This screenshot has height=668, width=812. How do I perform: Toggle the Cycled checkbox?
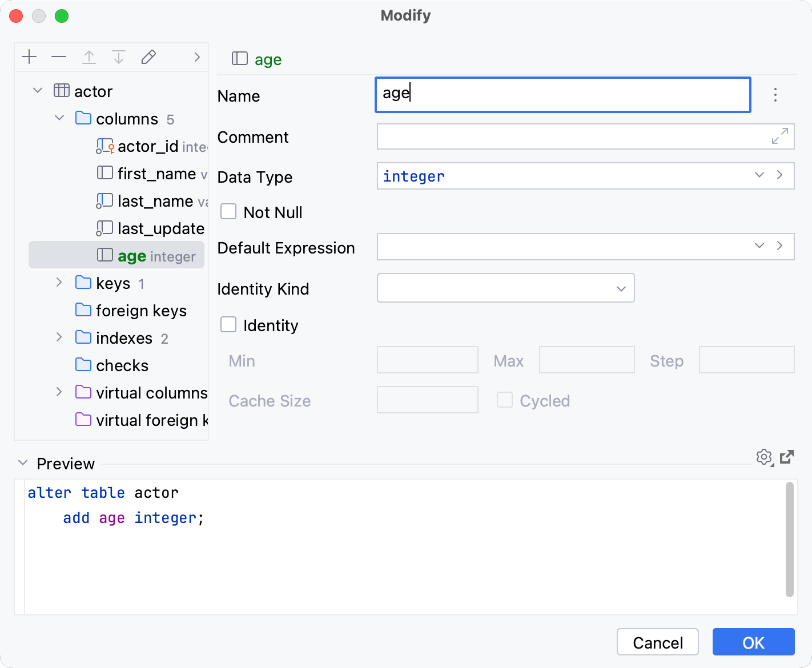(505, 400)
